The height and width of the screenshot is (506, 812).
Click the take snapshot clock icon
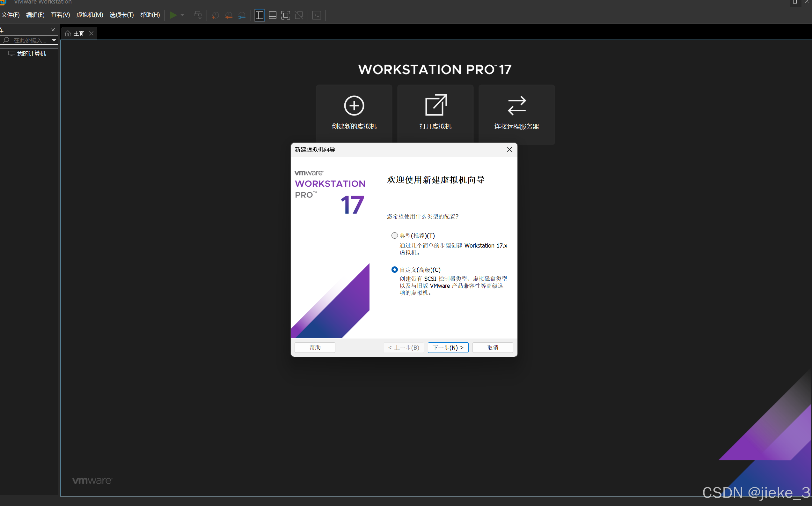click(216, 15)
